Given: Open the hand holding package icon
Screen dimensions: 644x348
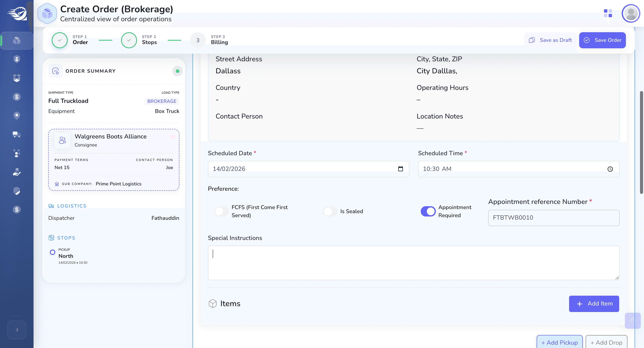Looking at the screenshot, I should [x=17, y=172].
